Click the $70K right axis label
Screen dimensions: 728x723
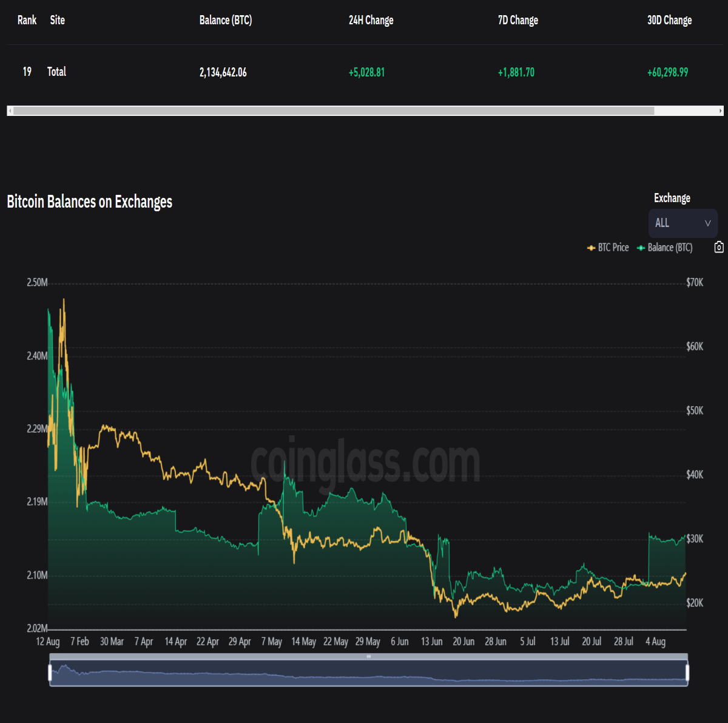coord(695,282)
